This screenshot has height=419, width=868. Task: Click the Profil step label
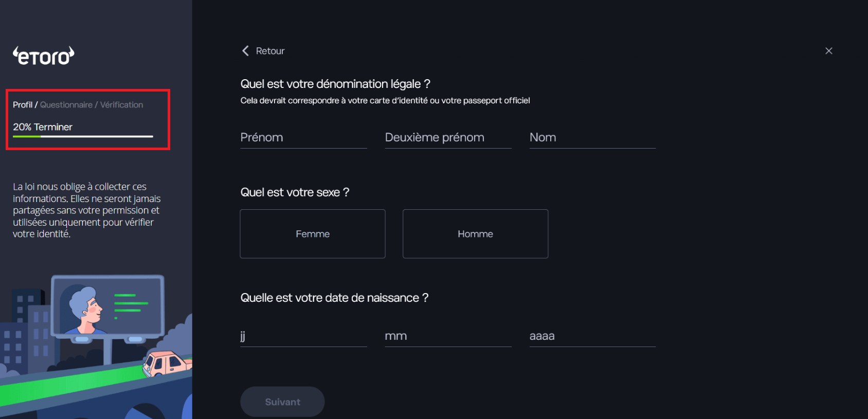click(x=23, y=104)
